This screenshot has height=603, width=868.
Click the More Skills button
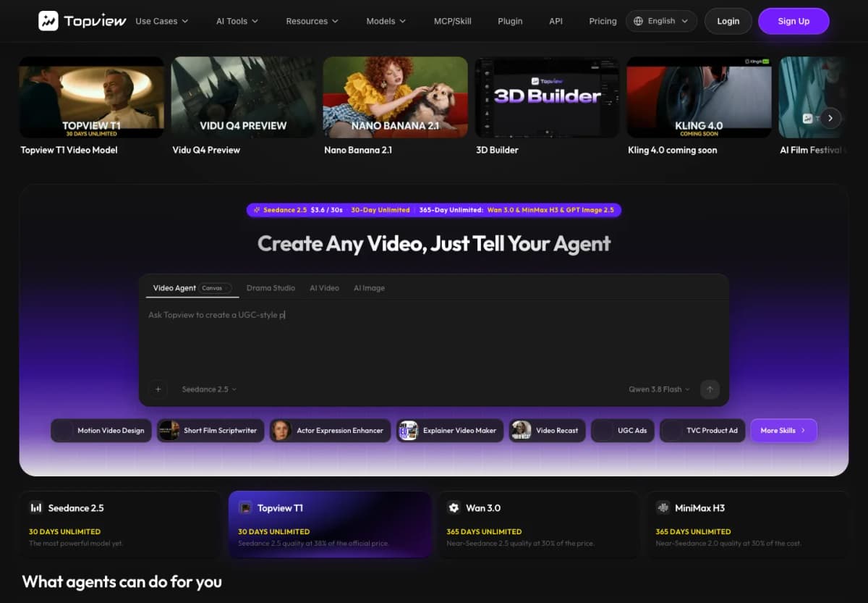click(783, 431)
